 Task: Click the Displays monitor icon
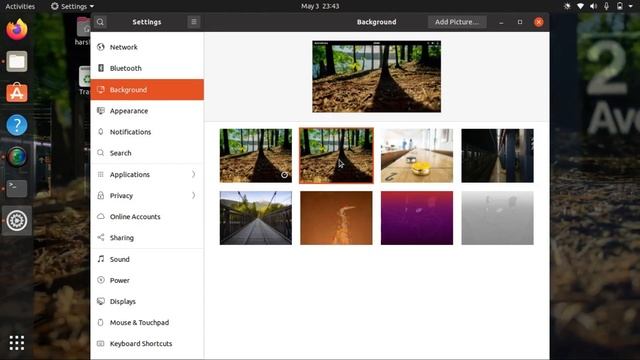click(x=101, y=301)
